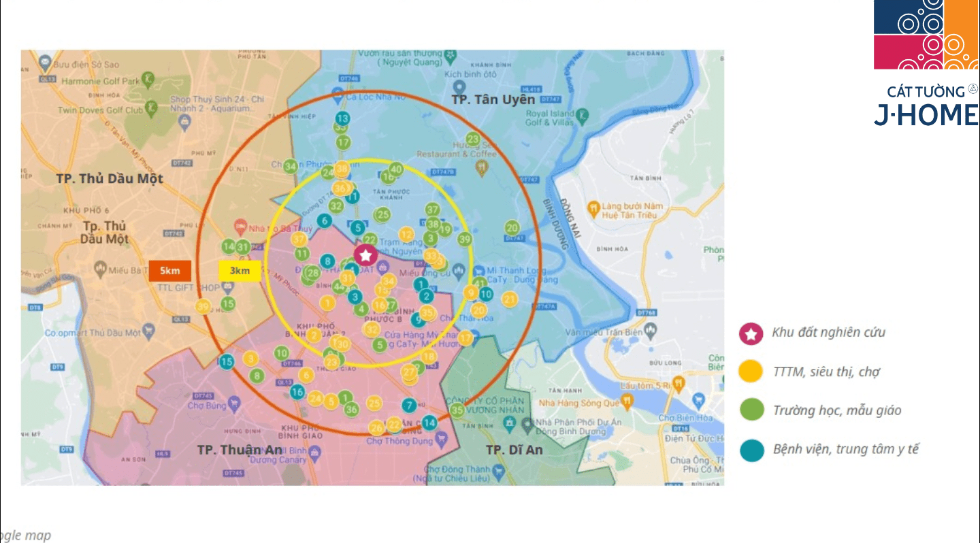Click teal hospital marker number 6
Screen dimensions: 980x543
(325, 220)
